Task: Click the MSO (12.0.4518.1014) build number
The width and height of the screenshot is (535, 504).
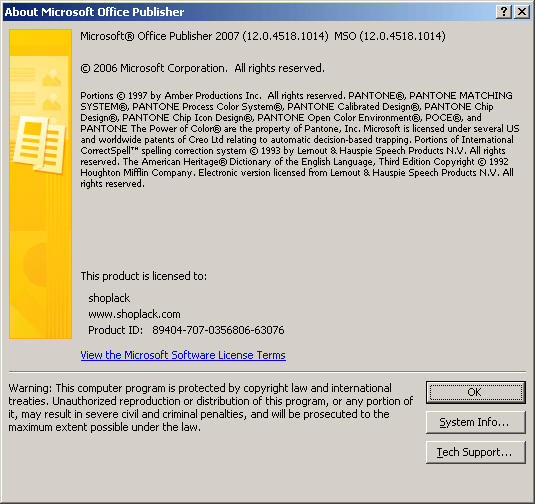Action: [390, 36]
